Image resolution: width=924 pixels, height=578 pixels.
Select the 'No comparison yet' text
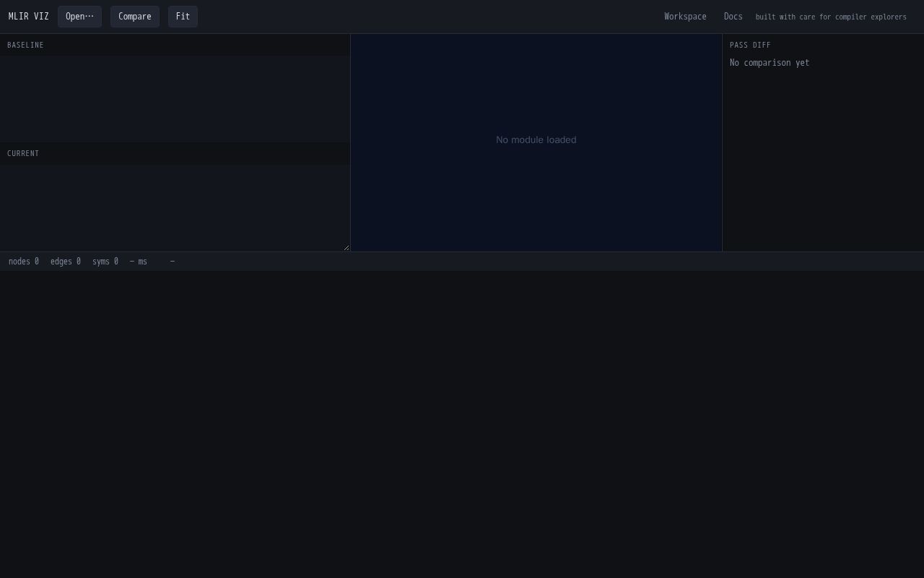[770, 63]
